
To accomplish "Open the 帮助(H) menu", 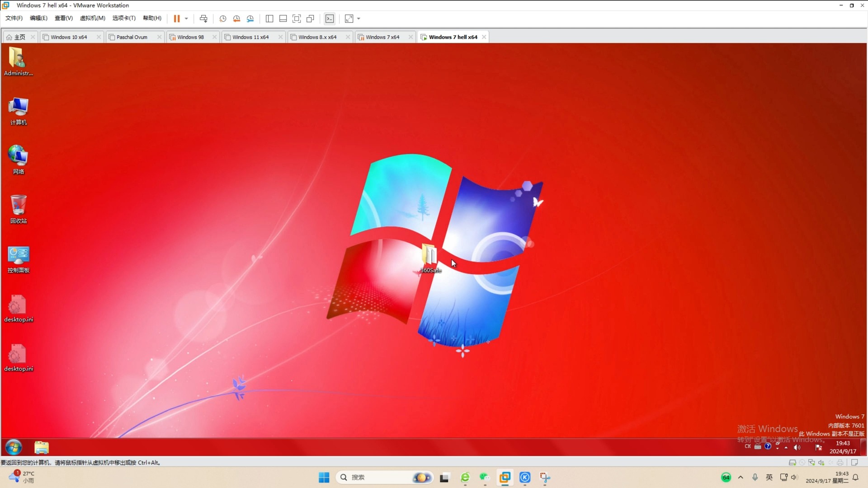I will pos(152,18).
